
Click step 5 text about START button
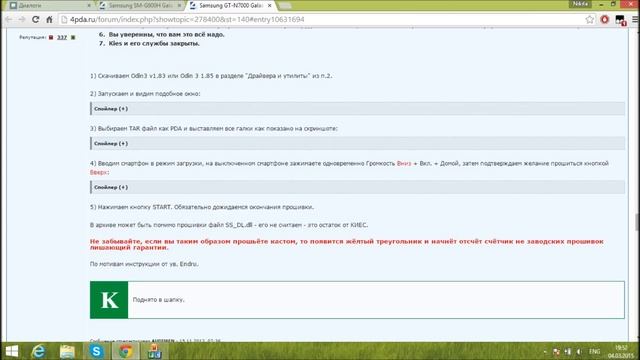point(202,207)
